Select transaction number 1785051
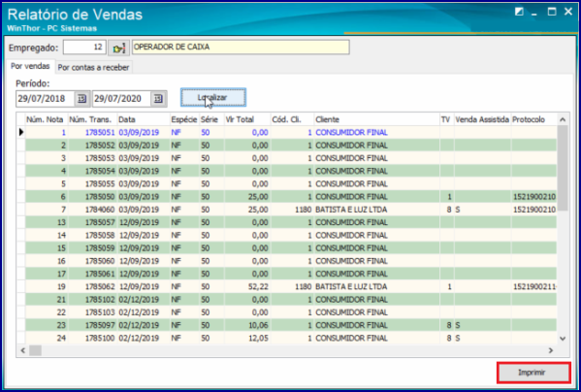The width and height of the screenshot is (581, 392). click(100, 132)
